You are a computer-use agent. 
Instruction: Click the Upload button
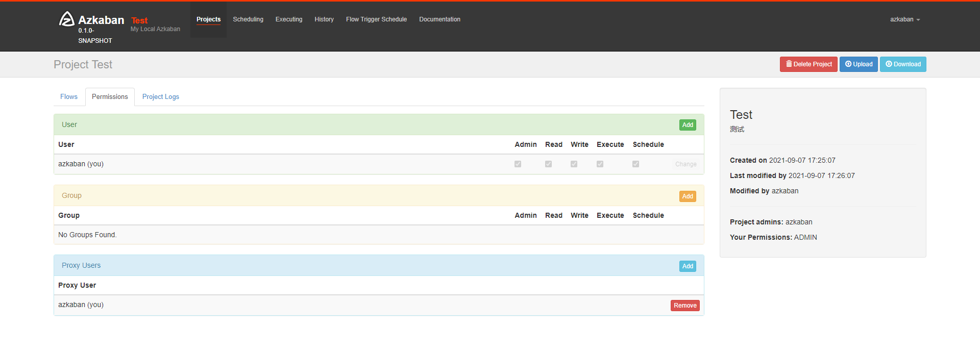[859, 64]
